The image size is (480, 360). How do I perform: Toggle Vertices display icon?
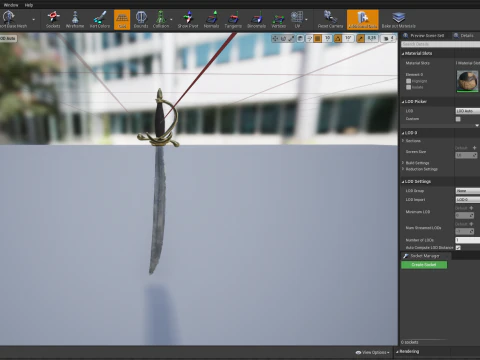tap(279, 20)
